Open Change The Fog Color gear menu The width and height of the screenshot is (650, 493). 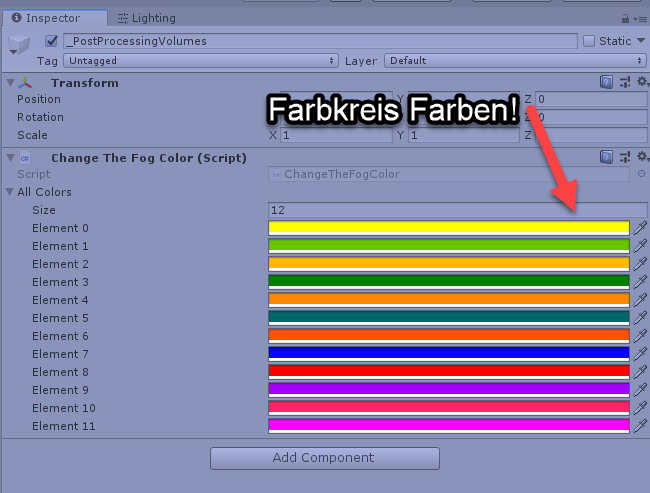click(643, 157)
